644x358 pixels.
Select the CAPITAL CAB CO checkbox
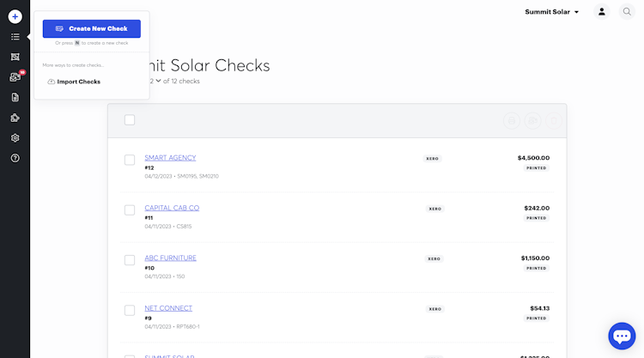tap(130, 210)
